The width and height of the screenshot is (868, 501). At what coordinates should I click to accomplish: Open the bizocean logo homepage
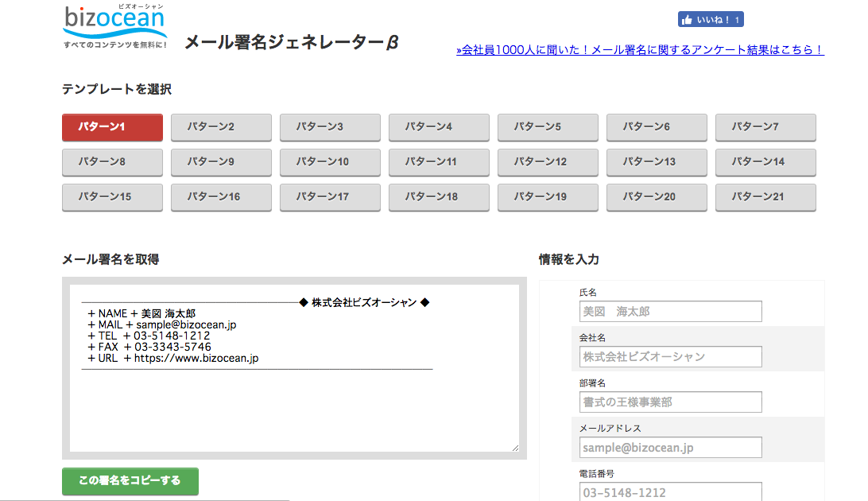(115, 26)
